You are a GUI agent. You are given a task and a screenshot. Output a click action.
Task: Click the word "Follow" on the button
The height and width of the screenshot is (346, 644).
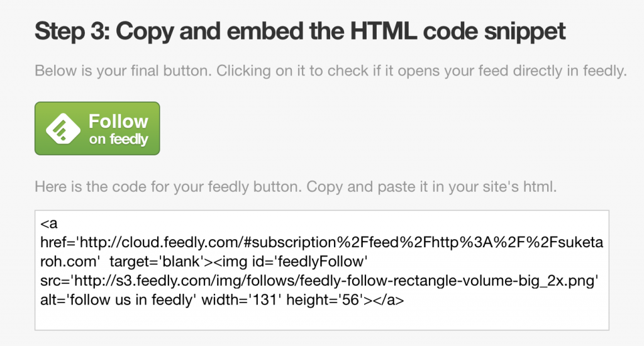click(118, 121)
